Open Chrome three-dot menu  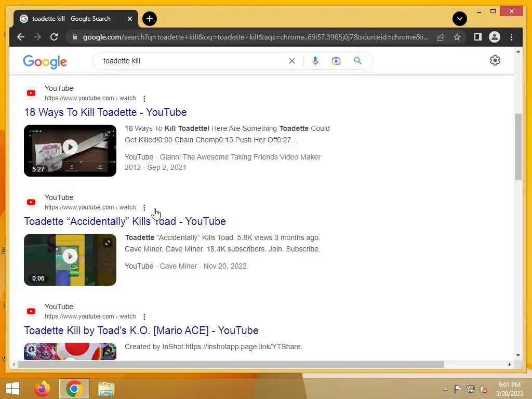[x=511, y=37]
